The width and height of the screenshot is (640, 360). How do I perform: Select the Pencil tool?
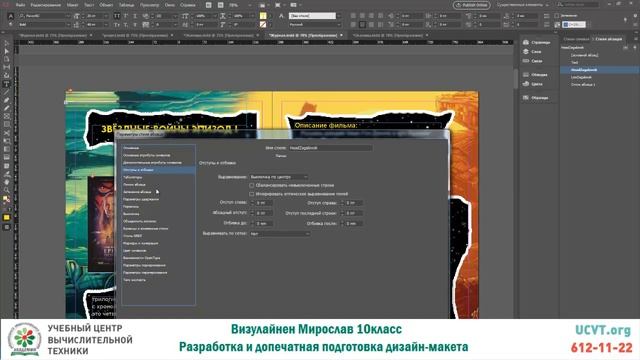click(x=7, y=108)
